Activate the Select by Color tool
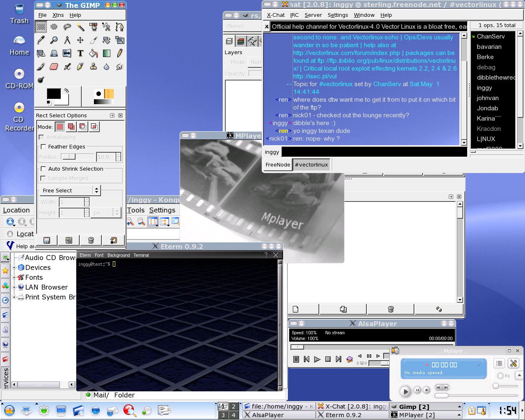The width and height of the screenshot is (525, 420). pos(94,27)
